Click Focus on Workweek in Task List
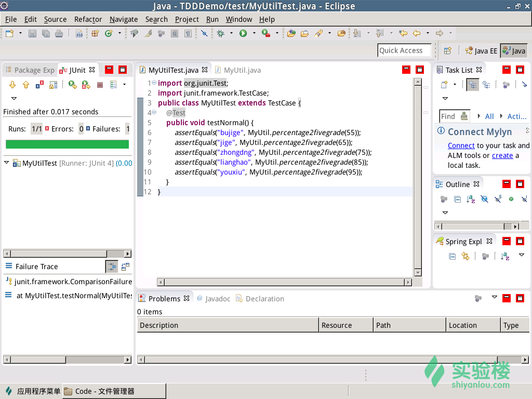 click(506, 85)
